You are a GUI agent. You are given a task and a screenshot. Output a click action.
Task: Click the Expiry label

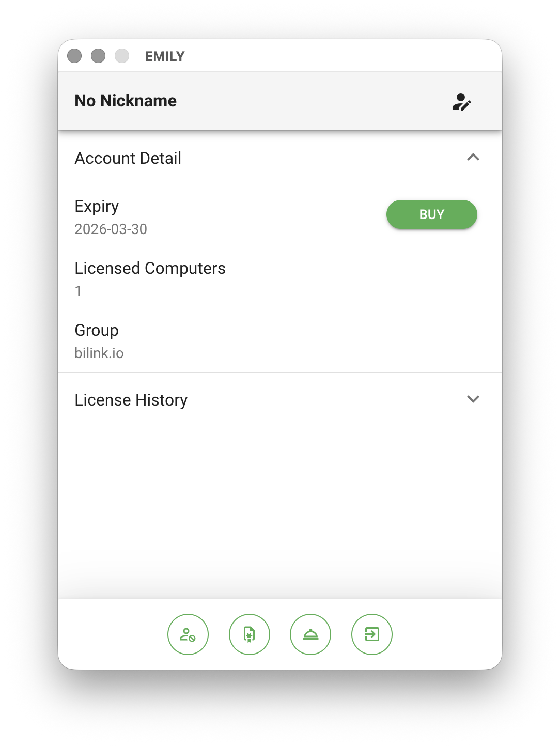tap(97, 207)
